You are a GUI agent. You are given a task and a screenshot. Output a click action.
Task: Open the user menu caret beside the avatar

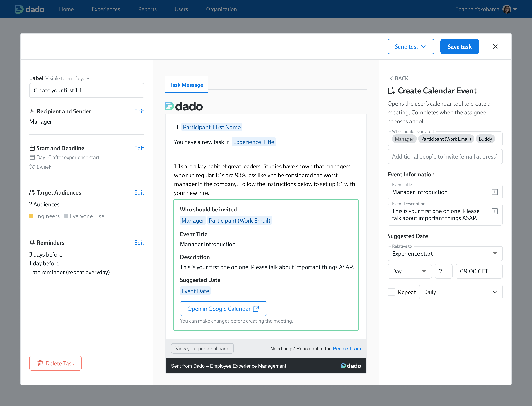[515, 9]
